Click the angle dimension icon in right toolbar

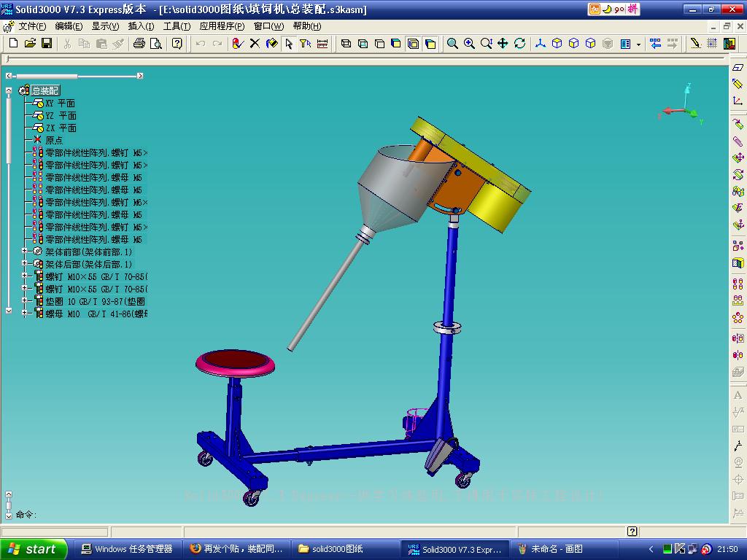738,101
